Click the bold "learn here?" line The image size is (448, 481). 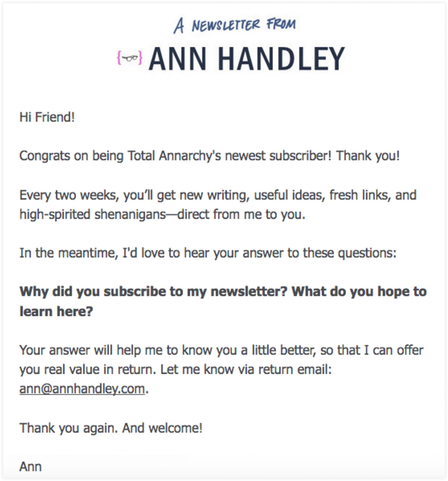pyautogui.click(x=56, y=311)
